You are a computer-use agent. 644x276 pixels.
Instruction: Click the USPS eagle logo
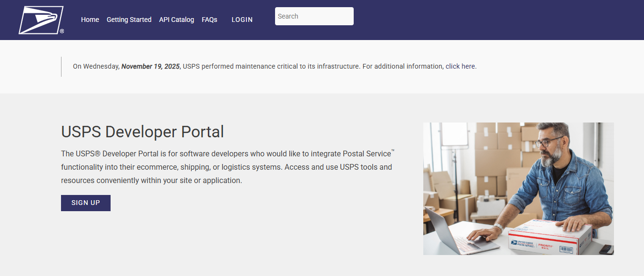point(41,20)
